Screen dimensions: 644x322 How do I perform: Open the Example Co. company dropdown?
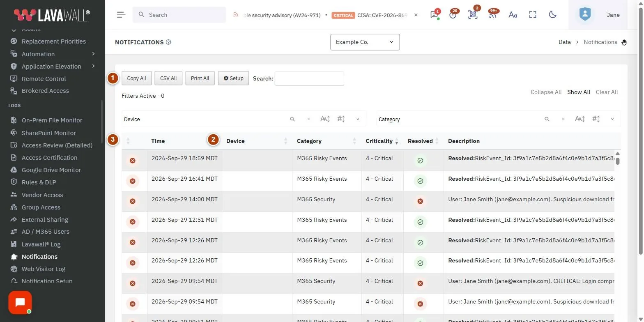point(365,42)
